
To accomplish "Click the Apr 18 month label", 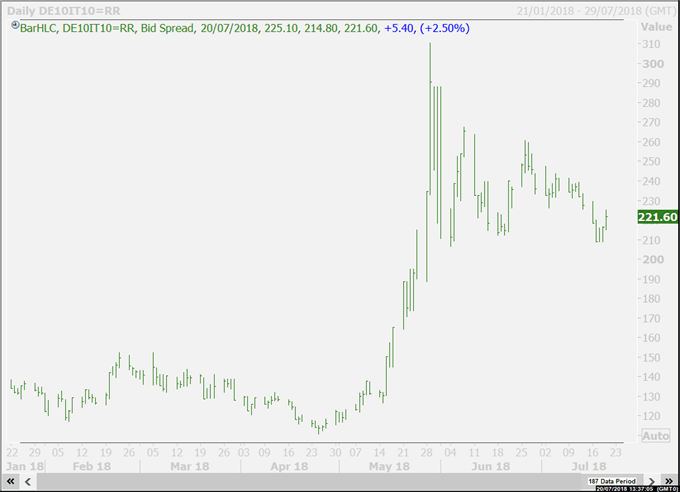I will point(289,466).
